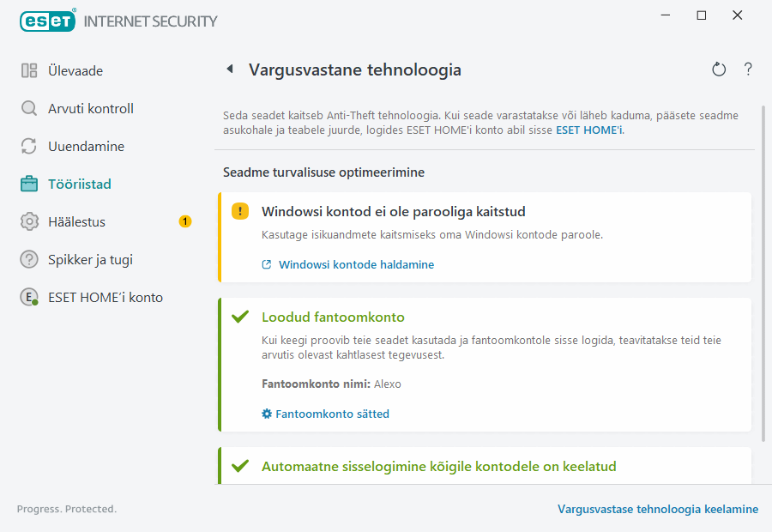Select the Tööriistad toolbox icon
772x532 pixels.
(28, 184)
